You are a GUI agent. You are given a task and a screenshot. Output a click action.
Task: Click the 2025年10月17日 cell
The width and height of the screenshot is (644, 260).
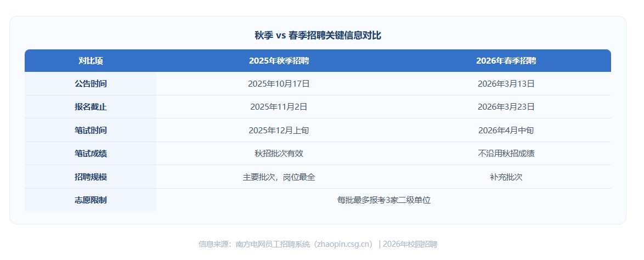click(279, 84)
